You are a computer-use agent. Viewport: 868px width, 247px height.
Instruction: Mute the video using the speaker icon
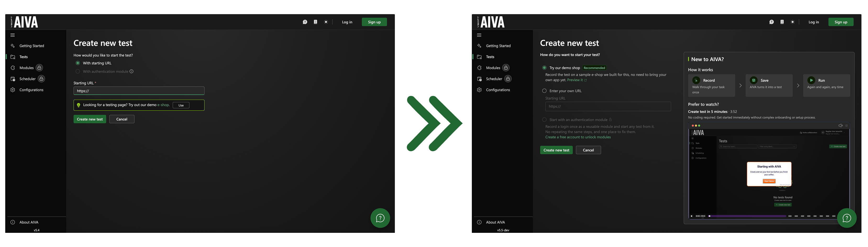[840, 126]
